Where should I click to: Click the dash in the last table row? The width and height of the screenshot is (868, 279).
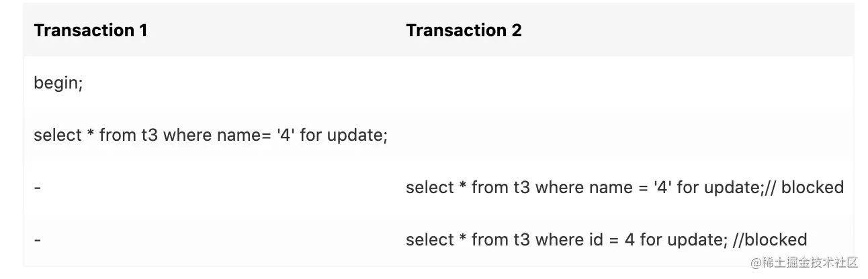38,239
